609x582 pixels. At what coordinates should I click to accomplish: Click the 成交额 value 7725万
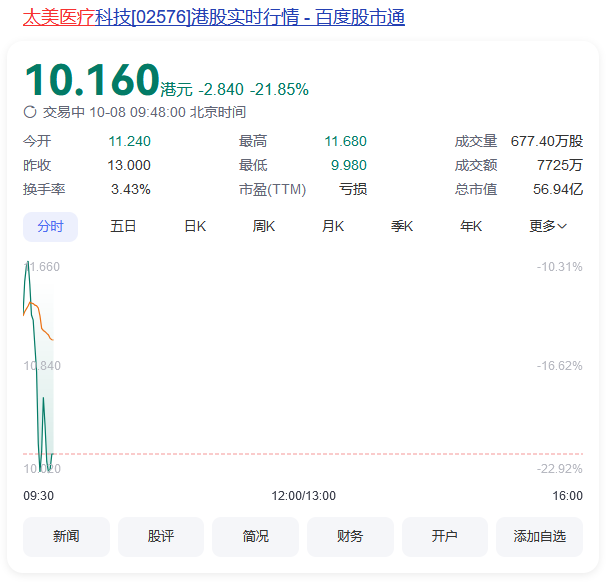[x=560, y=166]
